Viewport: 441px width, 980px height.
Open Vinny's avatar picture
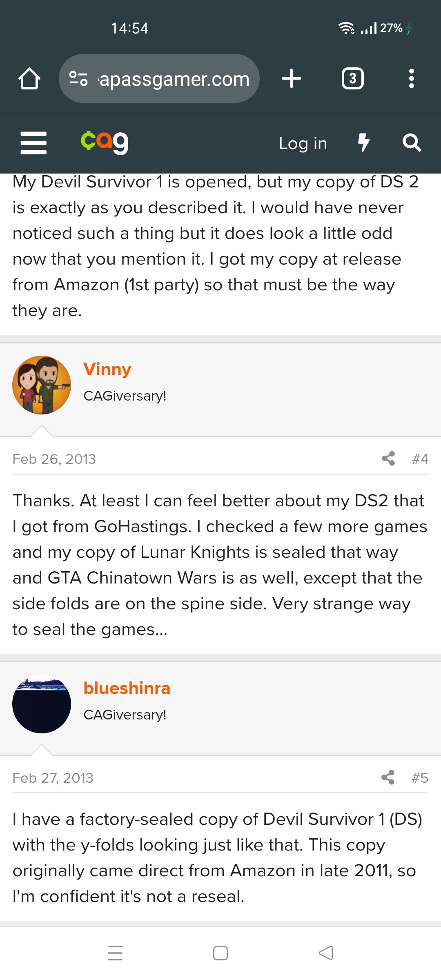42,385
